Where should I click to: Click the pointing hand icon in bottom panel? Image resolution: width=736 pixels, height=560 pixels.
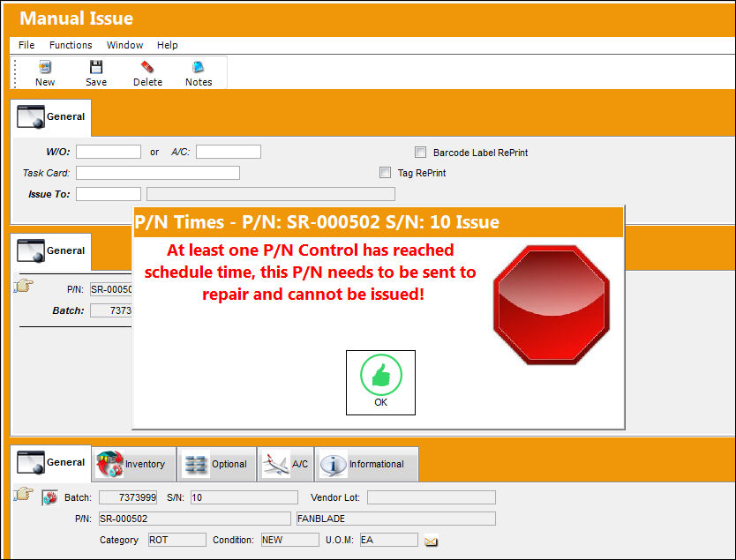(24, 494)
